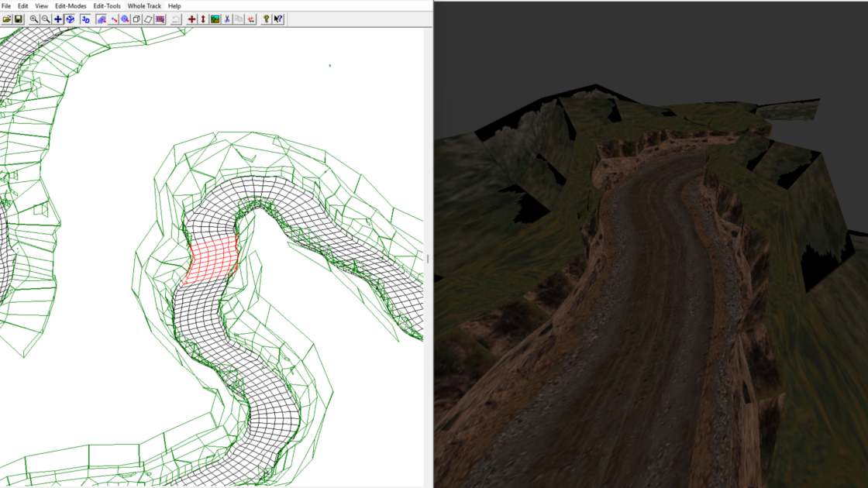Open the Edit-Tools menu

tap(107, 6)
